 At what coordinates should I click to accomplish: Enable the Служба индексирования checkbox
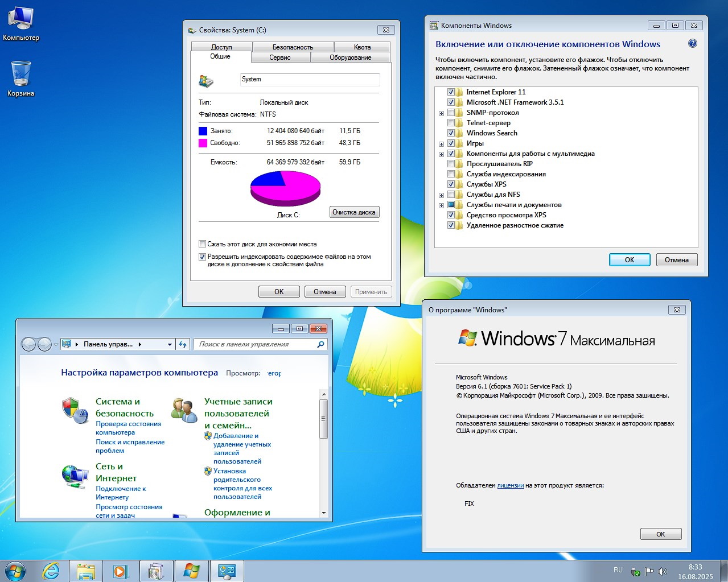[x=451, y=174]
